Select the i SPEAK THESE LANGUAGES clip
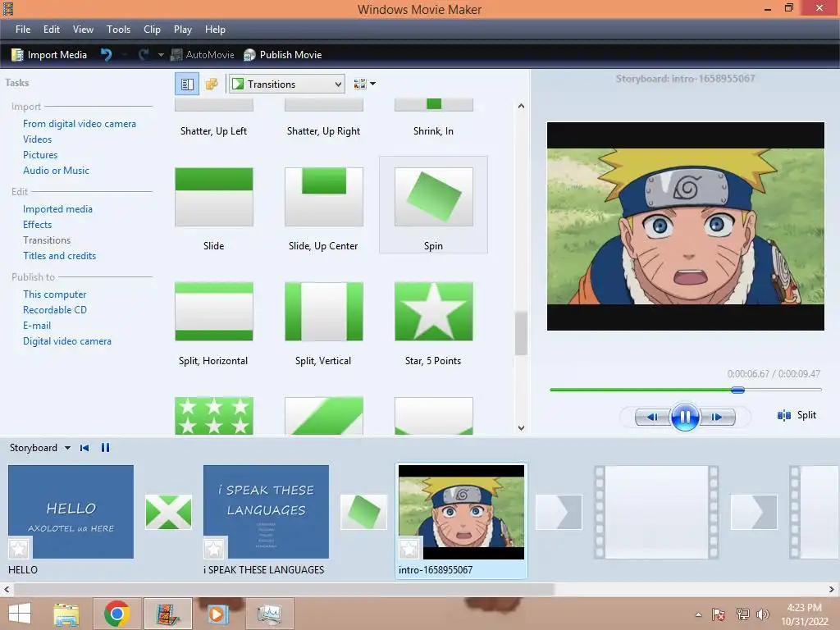 [267, 512]
